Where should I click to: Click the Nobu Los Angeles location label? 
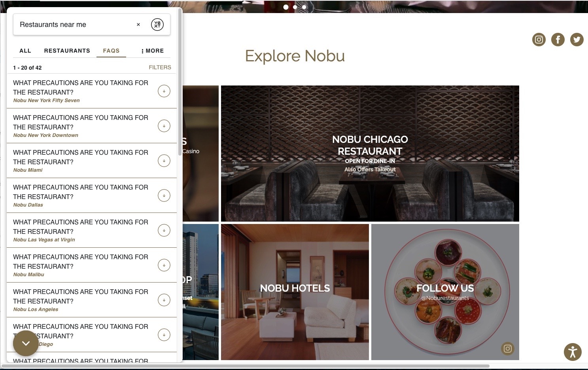point(36,309)
